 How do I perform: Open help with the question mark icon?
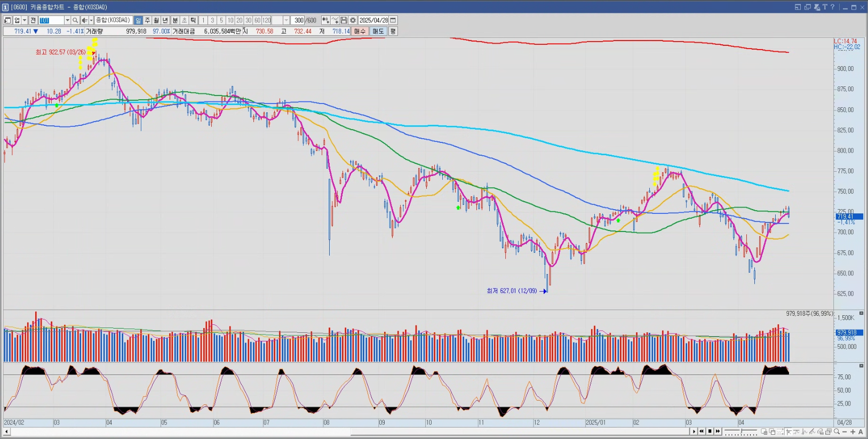832,7
